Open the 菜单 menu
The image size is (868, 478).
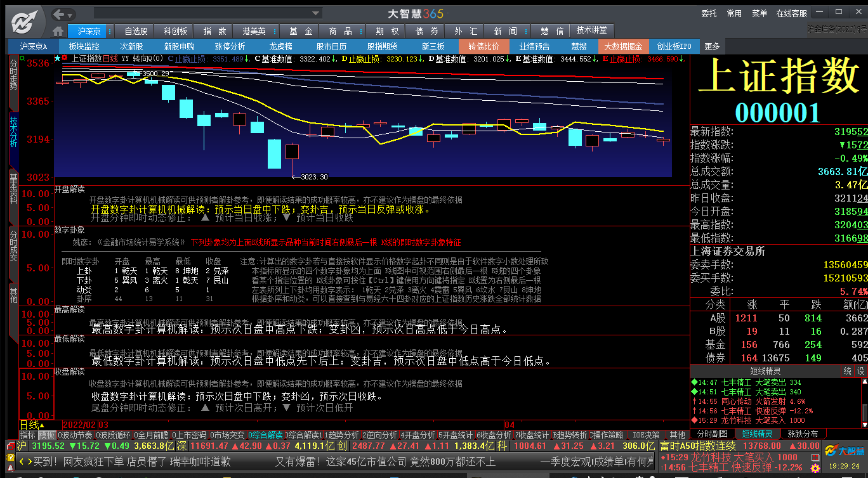[x=760, y=13]
